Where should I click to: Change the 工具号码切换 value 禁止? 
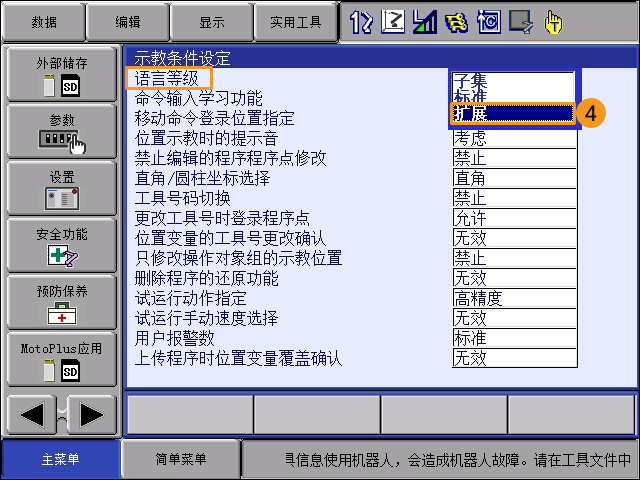[x=515, y=198]
